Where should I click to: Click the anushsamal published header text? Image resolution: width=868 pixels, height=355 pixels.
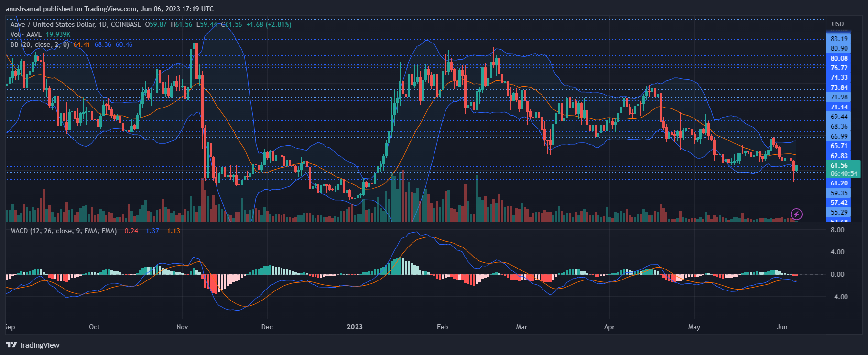click(109, 9)
